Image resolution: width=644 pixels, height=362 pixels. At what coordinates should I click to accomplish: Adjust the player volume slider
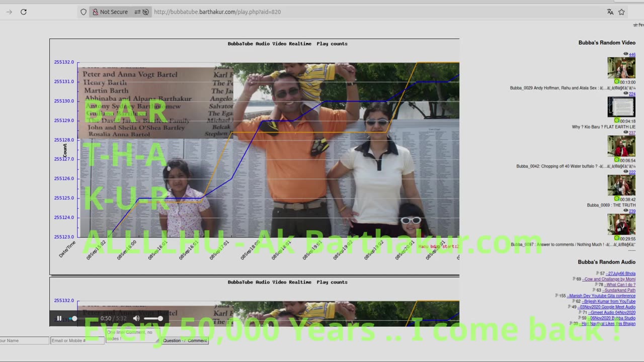[153, 318]
